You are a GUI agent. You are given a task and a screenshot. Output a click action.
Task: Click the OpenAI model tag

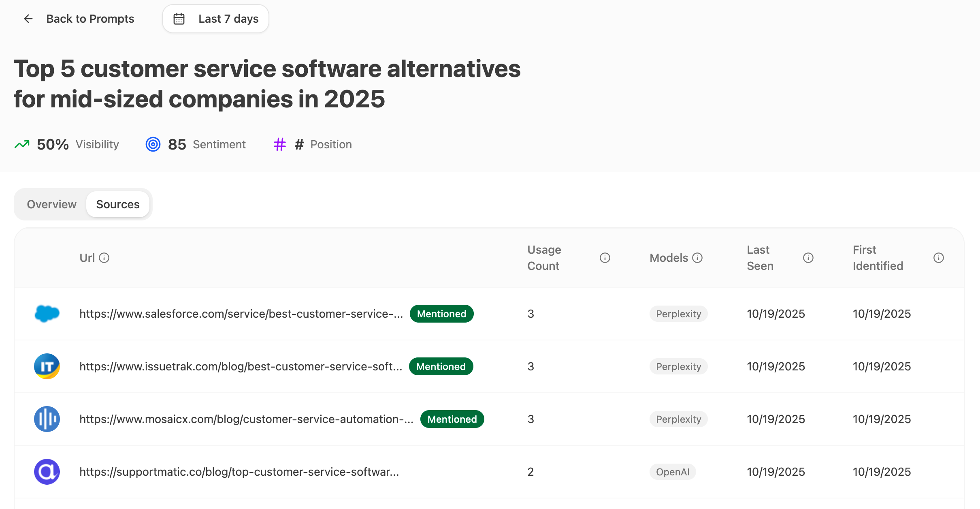672,472
